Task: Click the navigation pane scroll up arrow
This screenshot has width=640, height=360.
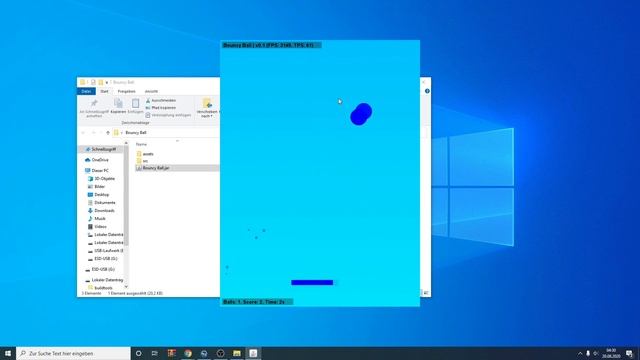Action: click(126, 143)
